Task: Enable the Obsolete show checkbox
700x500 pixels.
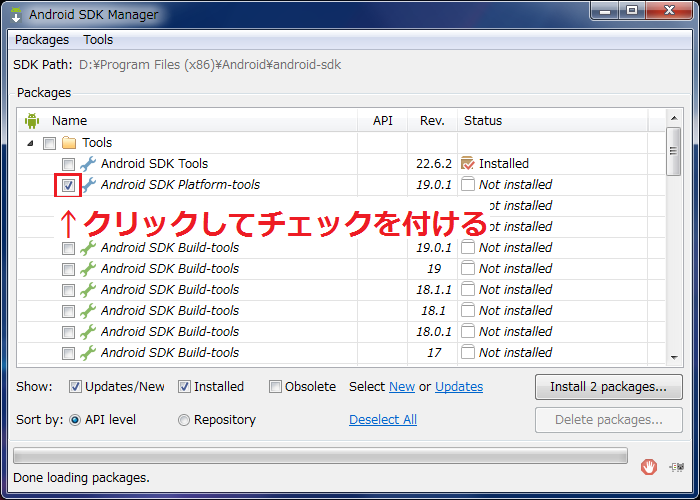Action: tap(275, 387)
